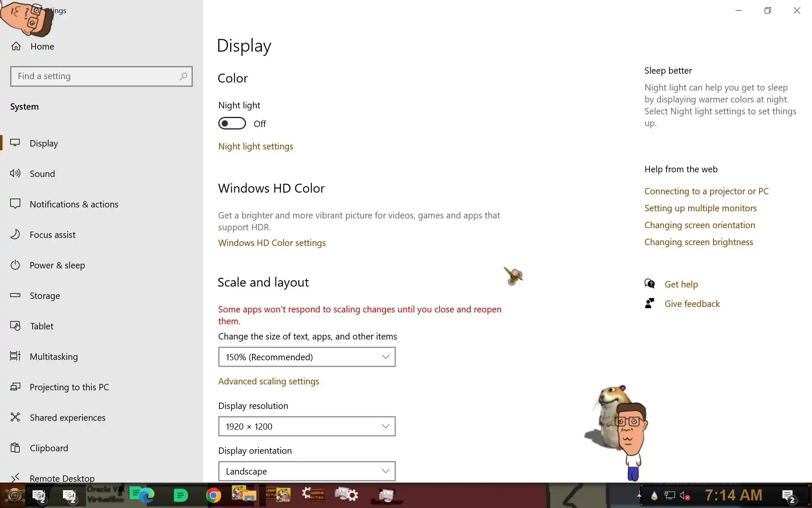The height and width of the screenshot is (508, 812).
Task: Open the 150% scaling dropdown
Action: point(307,357)
